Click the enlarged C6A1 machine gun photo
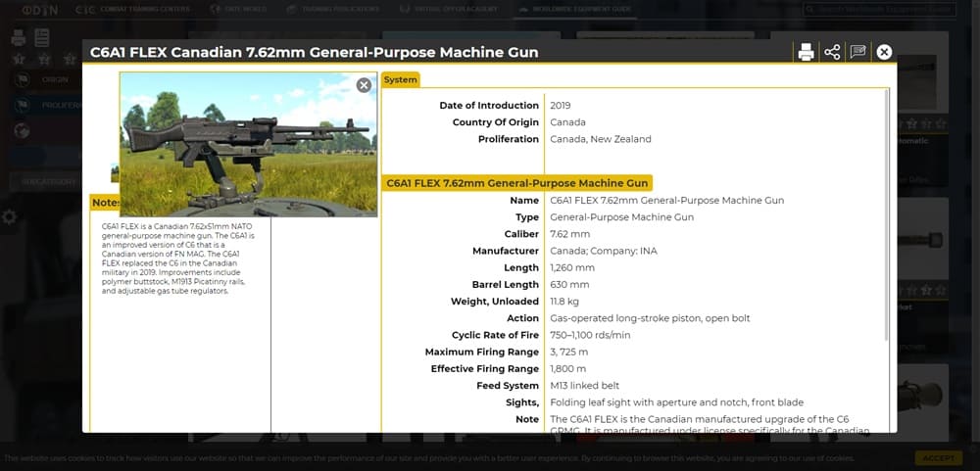The width and height of the screenshot is (980, 471). tap(248, 145)
